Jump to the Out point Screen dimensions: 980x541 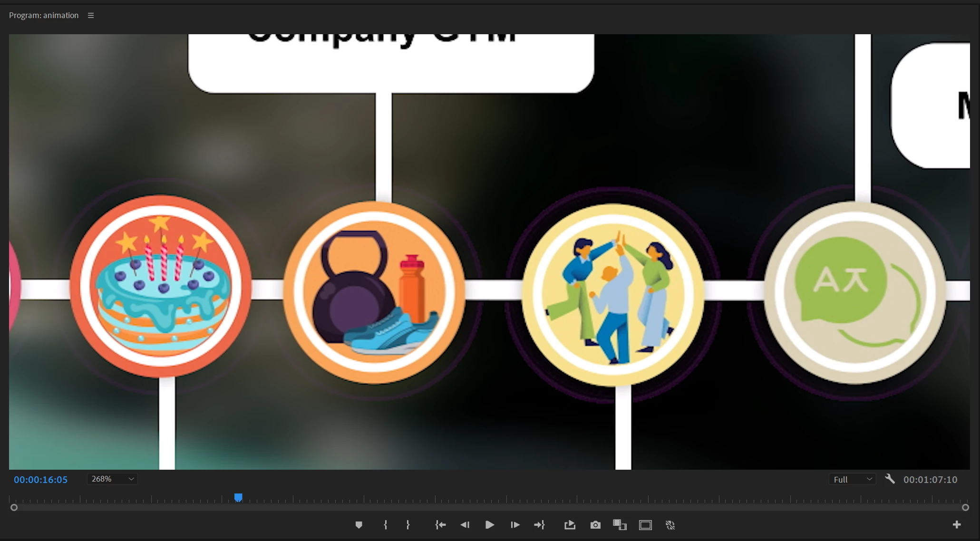(x=539, y=525)
